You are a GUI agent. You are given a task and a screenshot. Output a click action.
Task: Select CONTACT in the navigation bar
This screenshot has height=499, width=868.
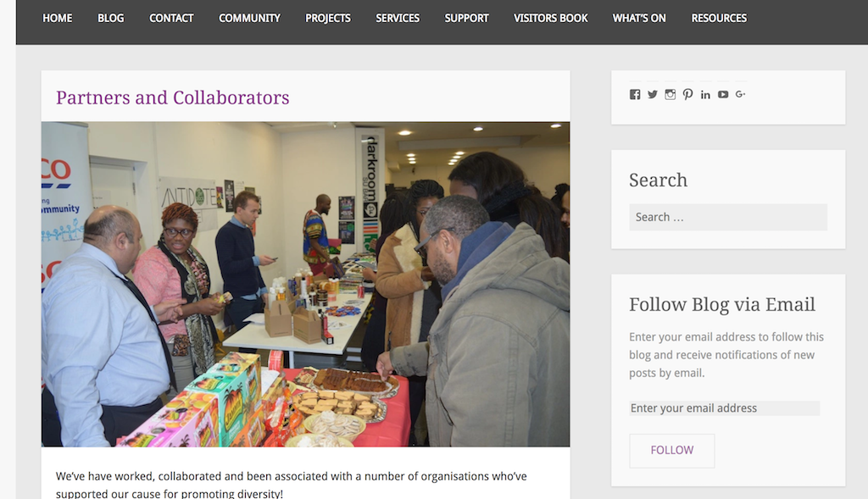coord(171,19)
